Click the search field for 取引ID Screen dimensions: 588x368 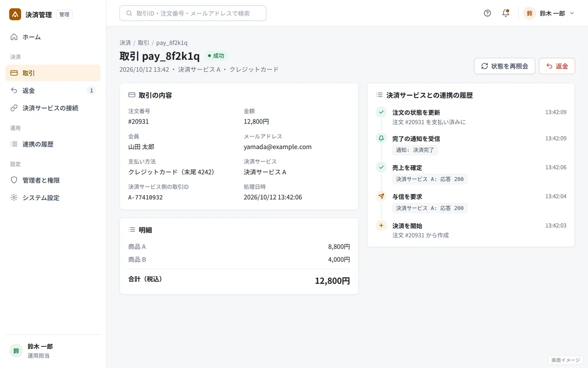[193, 13]
